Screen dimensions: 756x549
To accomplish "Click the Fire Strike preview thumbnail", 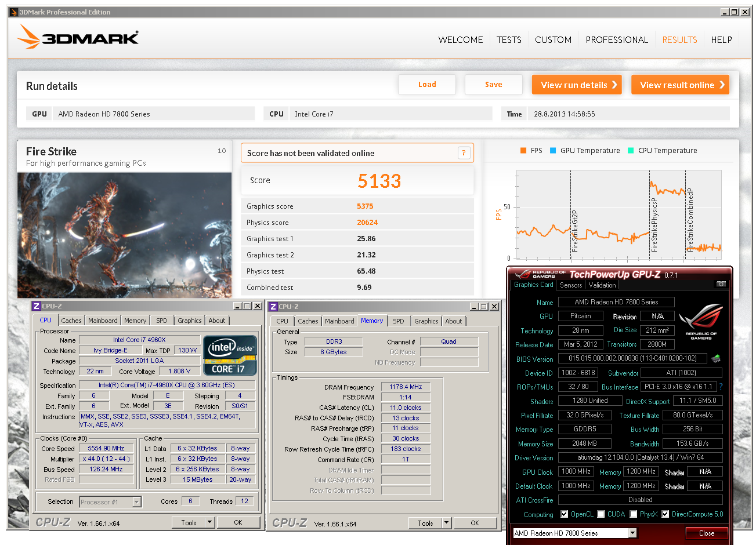I will (124, 235).
